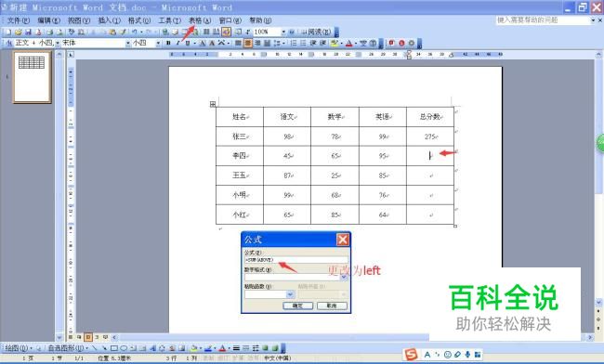Click the 姓名 header cell
604x364 pixels.
click(x=240, y=117)
